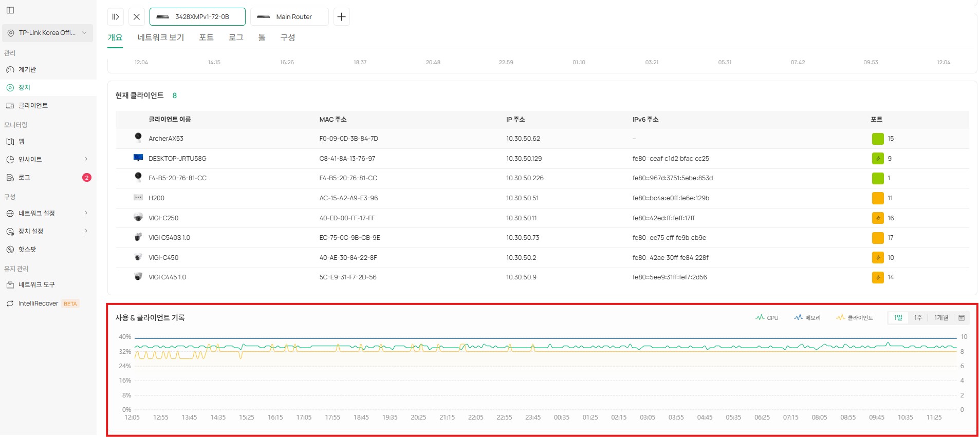Click green port 15 status swatch
The image size is (980, 437).
click(x=878, y=139)
